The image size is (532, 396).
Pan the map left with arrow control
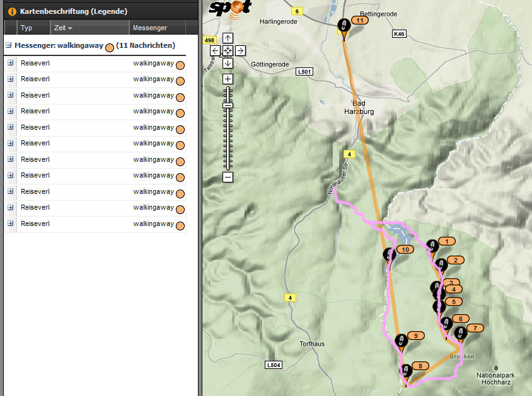[x=216, y=50]
